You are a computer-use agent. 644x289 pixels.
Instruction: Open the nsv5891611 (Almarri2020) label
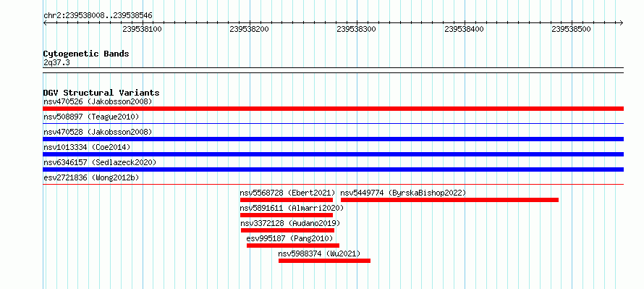click(x=292, y=208)
